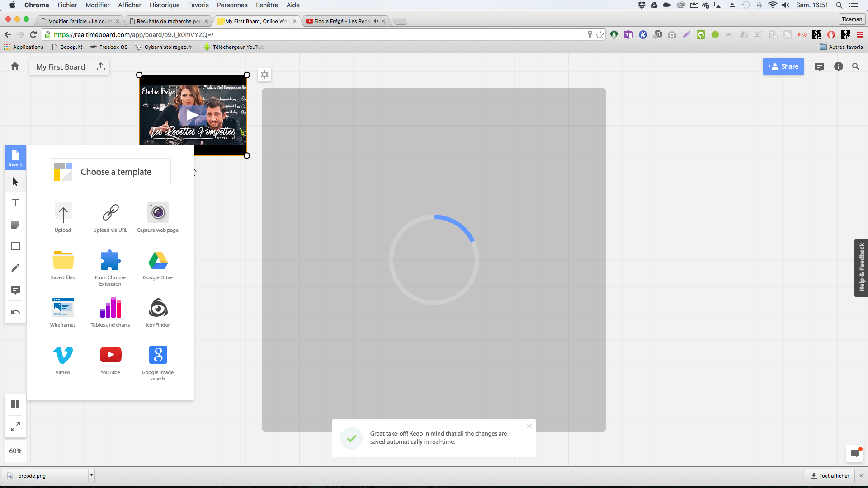Viewport: 868px width, 488px height.
Task: Choose Capture web page
Action: (158, 217)
